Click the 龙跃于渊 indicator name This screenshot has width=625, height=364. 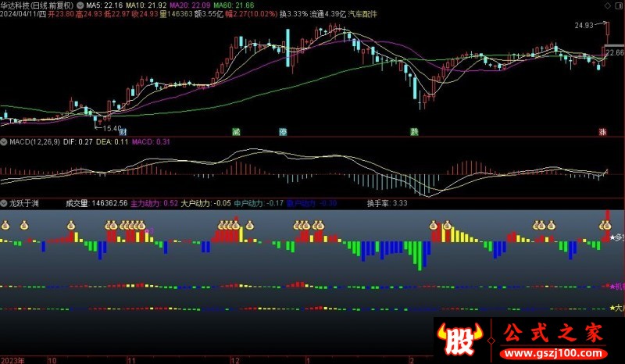click(24, 203)
